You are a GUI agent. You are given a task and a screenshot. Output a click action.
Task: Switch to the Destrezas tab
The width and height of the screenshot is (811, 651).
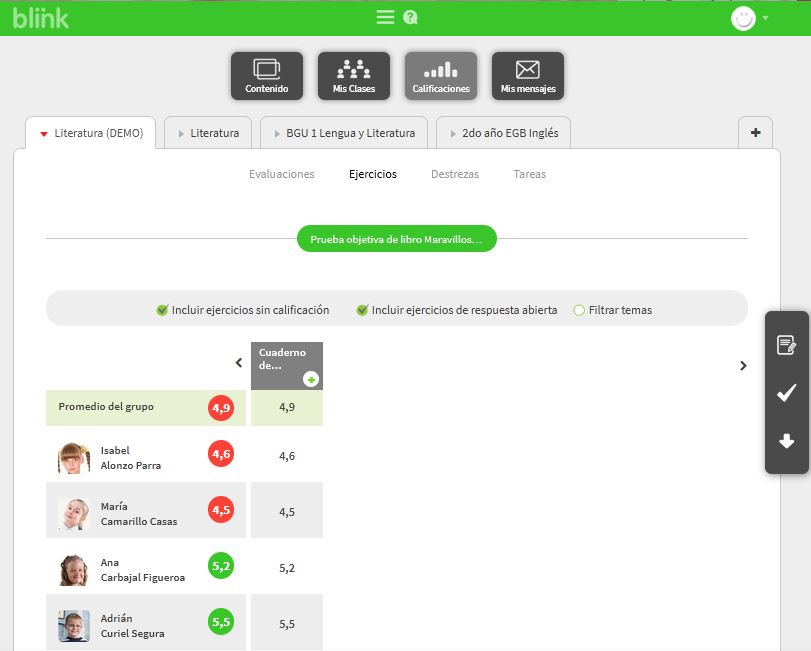coord(455,174)
